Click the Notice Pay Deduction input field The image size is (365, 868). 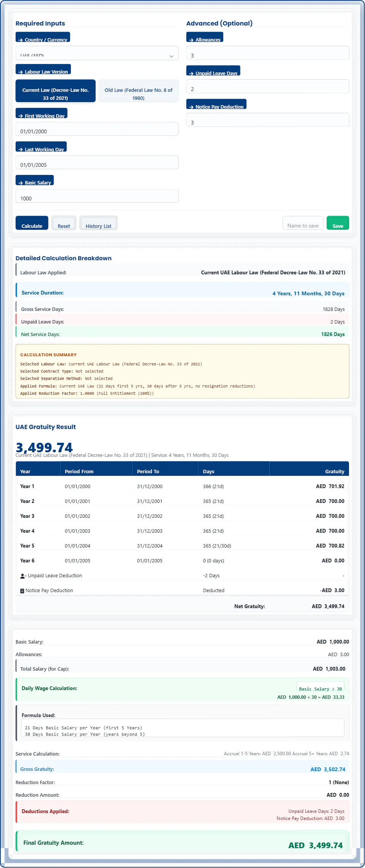267,120
